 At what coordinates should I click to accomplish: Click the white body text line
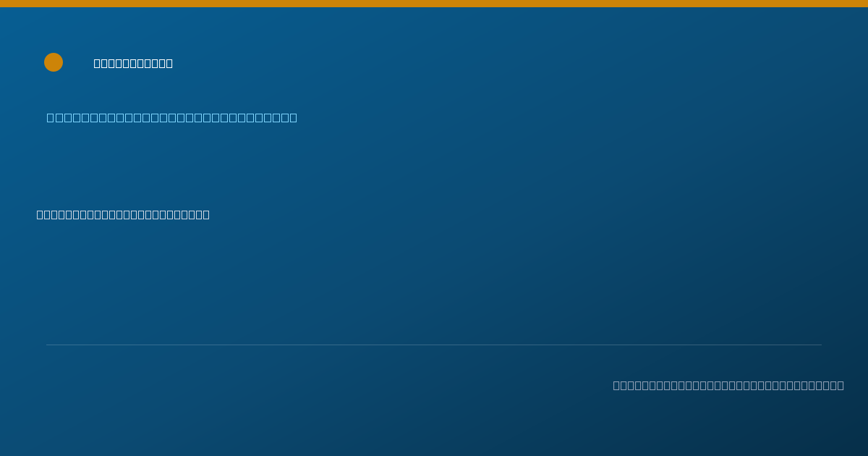(123, 214)
